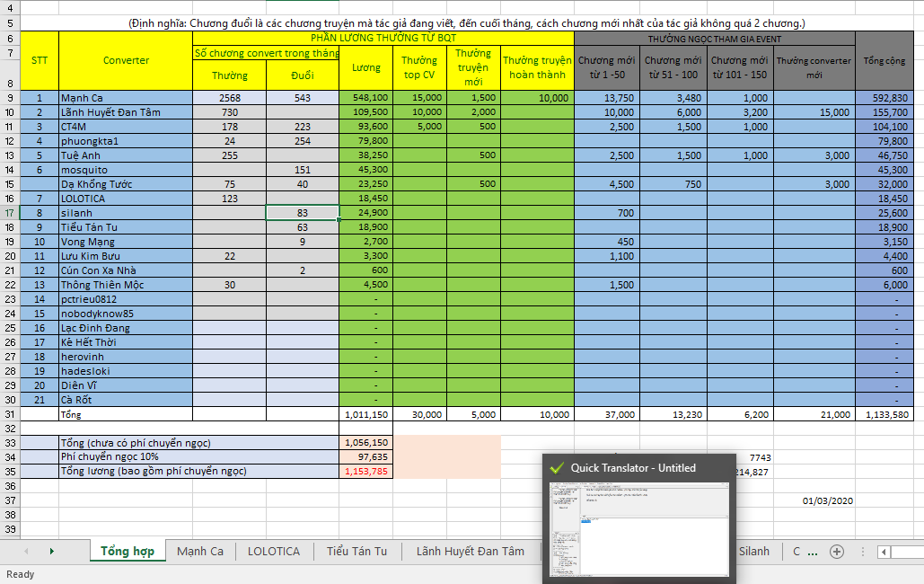Select the STT column header
This screenshot has width=924, height=584.
coord(40,61)
